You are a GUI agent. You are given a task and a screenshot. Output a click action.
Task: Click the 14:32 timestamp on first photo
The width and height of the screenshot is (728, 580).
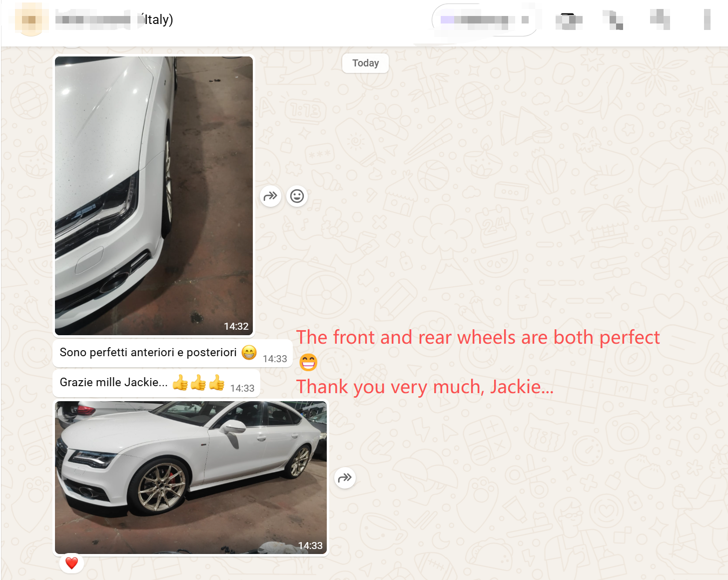coord(236,326)
